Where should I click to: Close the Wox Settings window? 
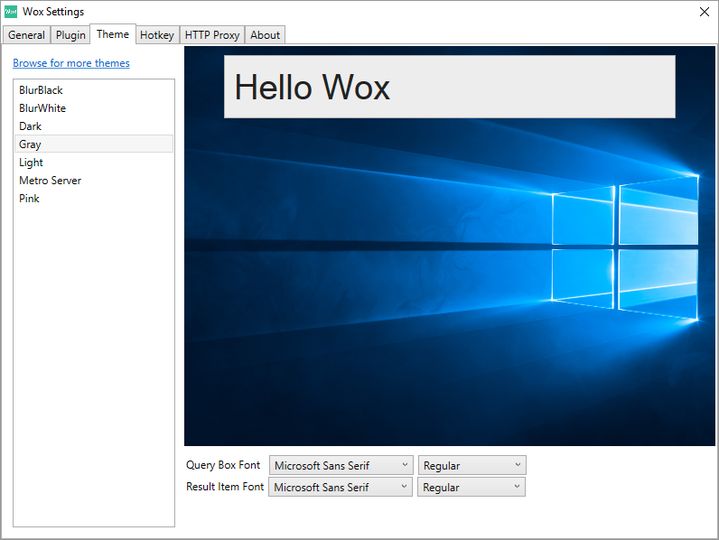click(x=704, y=12)
